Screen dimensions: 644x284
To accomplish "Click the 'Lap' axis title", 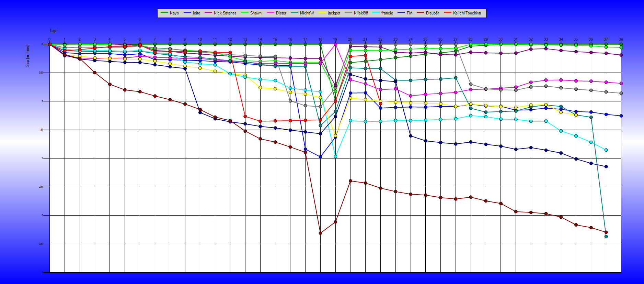I will coord(53,31).
